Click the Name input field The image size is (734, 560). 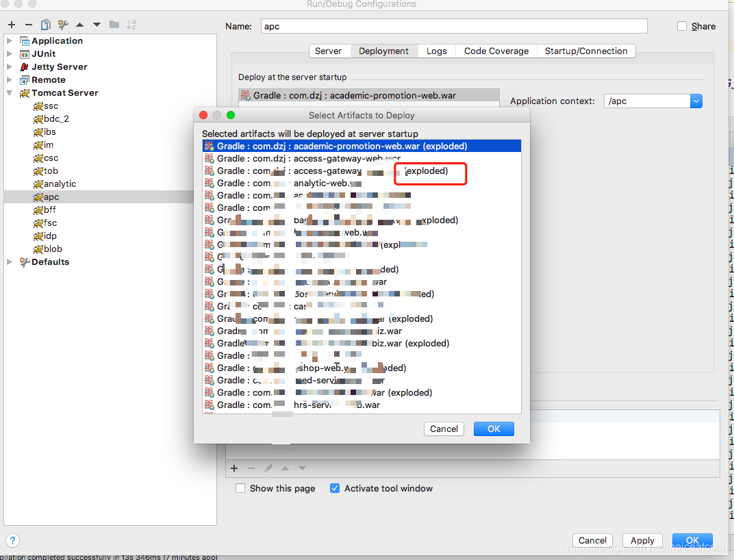point(454,26)
